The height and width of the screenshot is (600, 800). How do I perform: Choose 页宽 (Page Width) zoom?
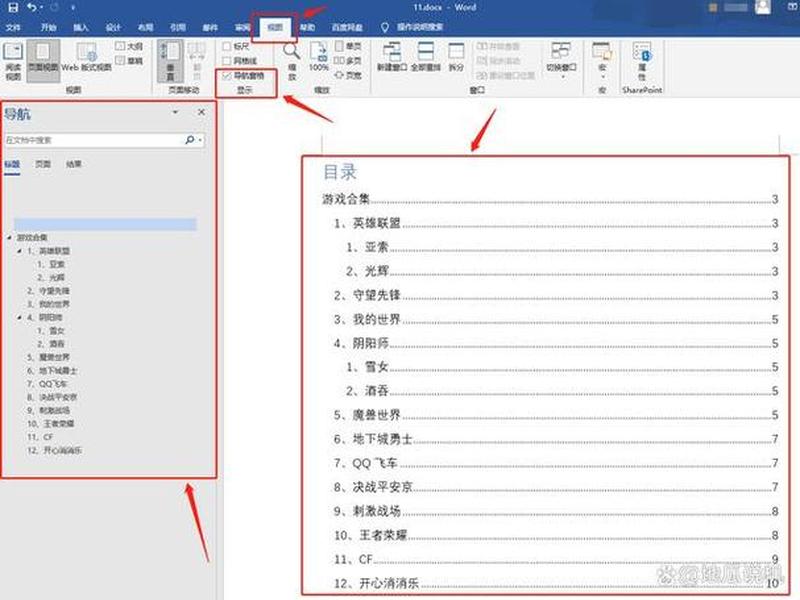(x=348, y=76)
